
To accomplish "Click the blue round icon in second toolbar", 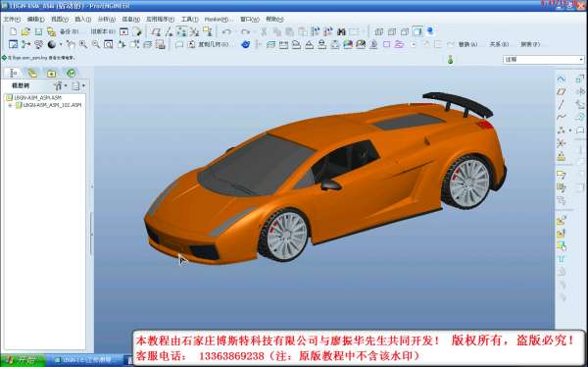I will pyautogui.click(x=245, y=44).
